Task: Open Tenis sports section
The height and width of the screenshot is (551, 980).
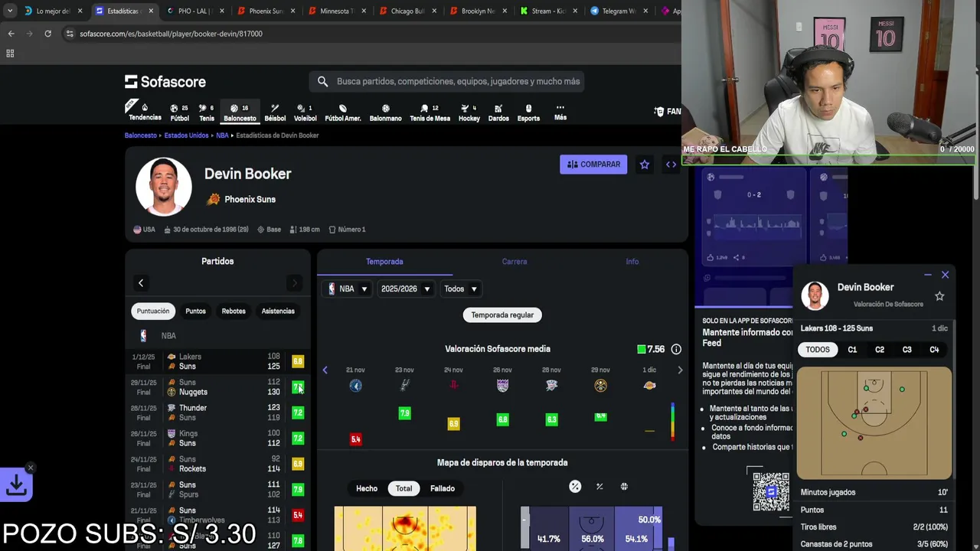Action: pos(207,112)
